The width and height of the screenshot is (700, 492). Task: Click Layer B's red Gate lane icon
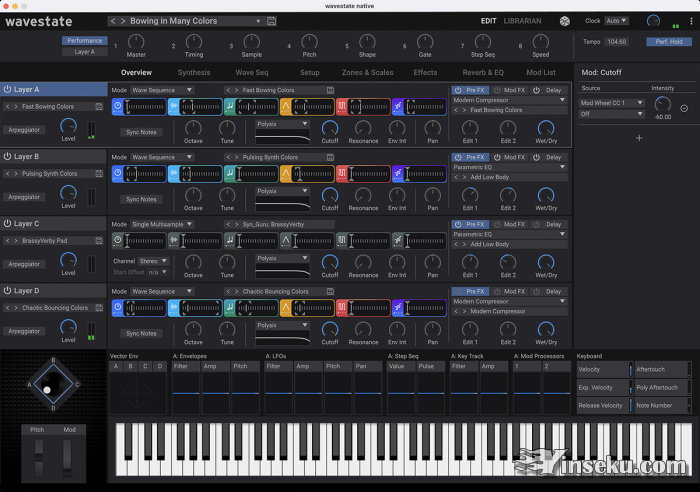(341, 173)
